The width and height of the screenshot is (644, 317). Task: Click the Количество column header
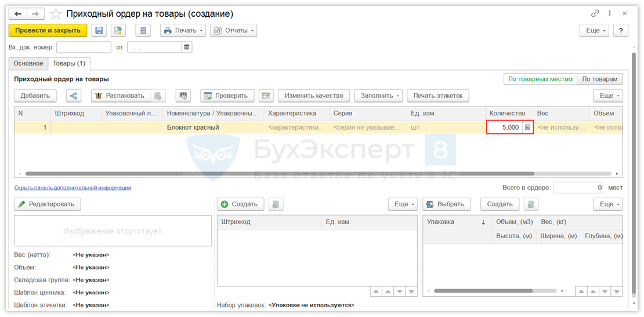point(508,113)
